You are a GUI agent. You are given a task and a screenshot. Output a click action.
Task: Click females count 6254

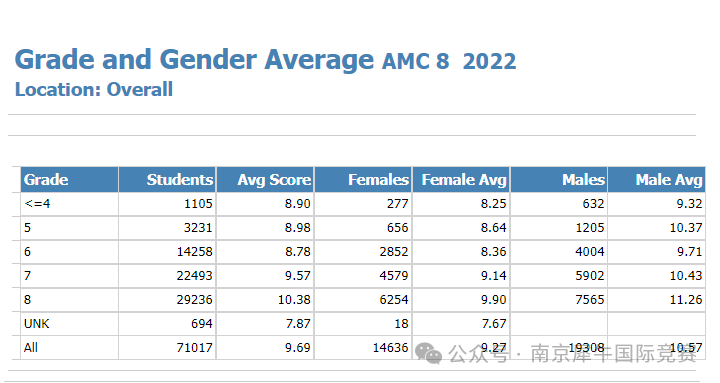(394, 299)
